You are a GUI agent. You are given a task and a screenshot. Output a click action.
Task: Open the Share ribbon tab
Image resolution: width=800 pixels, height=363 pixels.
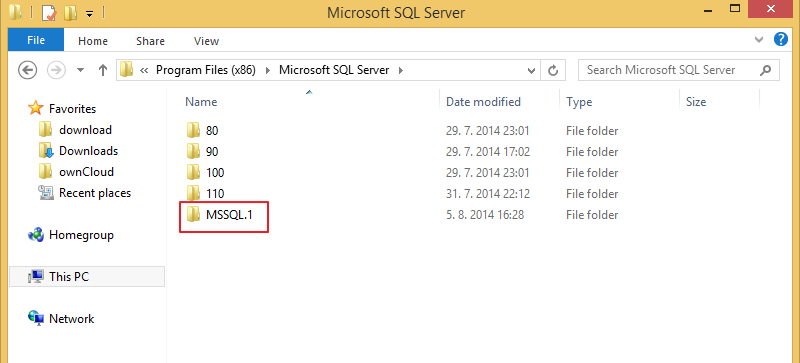150,41
